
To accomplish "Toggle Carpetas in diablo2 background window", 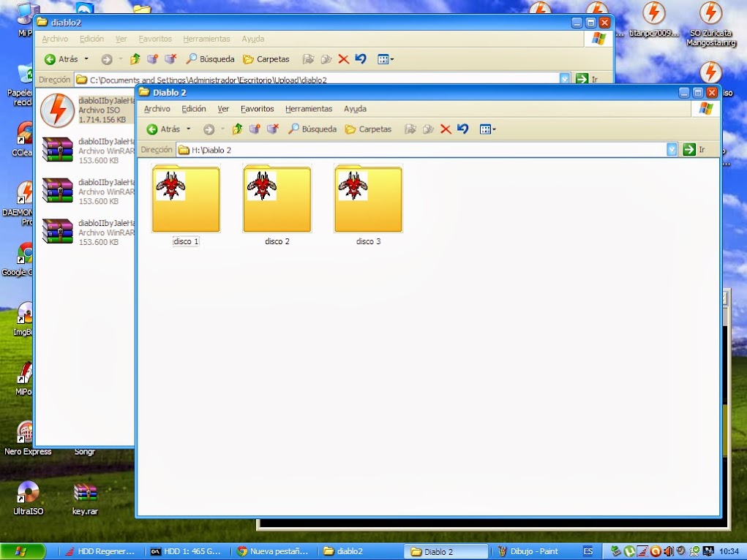I will coord(266,59).
